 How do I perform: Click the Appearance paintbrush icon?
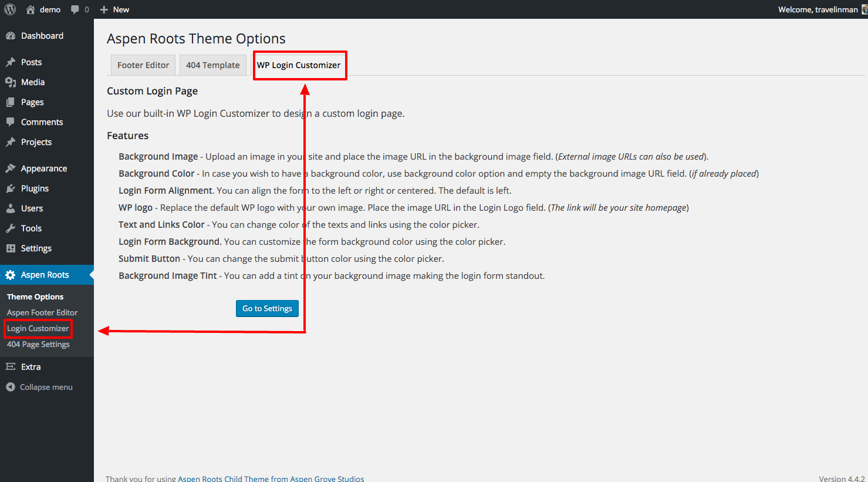[11, 168]
